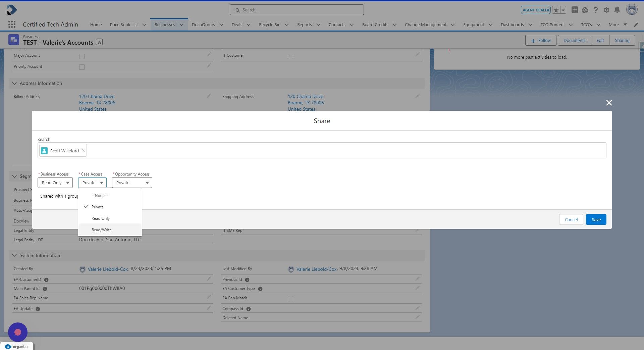Open Salesforce Help question mark icon
Screen dimensions: 644x350
[x=596, y=10]
